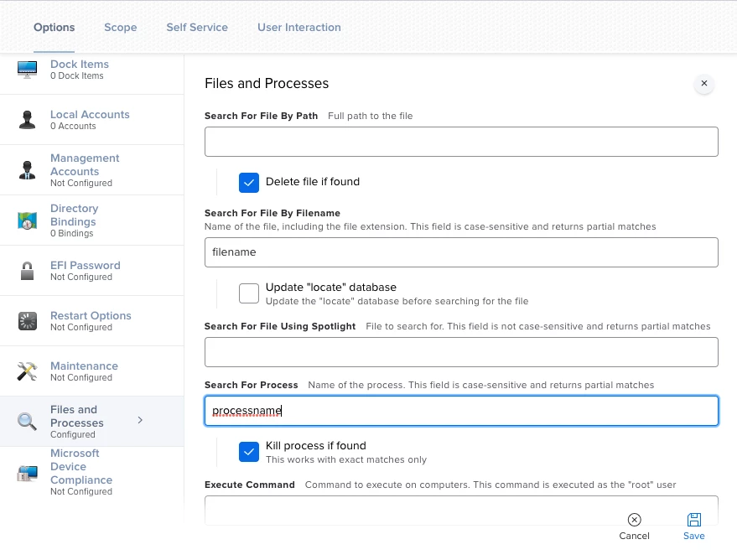
Task: Click the Files and Processes magnifier icon
Action: (x=28, y=422)
